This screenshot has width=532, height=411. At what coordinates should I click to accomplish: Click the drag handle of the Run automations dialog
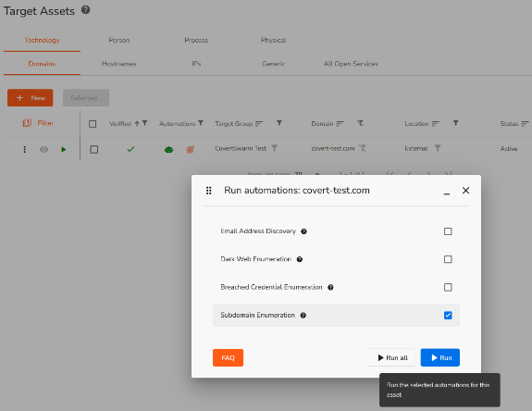tap(209, 191)
